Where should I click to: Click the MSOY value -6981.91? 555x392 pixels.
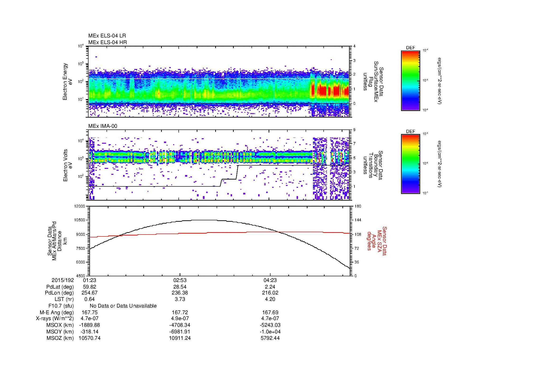tap(180, 332)
